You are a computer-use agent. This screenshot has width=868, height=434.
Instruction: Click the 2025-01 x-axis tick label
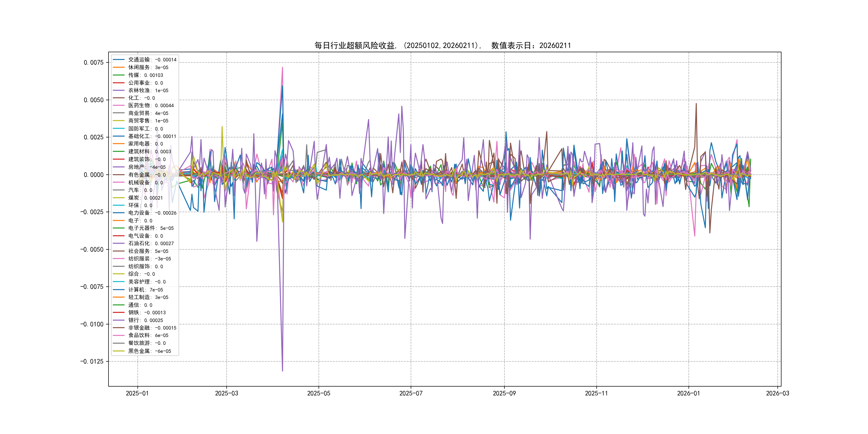point(137,393)
